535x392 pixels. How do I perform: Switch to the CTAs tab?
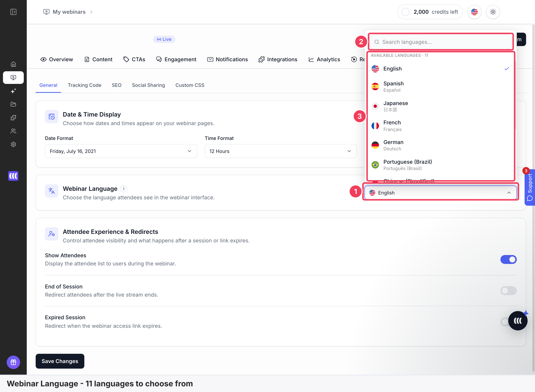pos(134,59)
